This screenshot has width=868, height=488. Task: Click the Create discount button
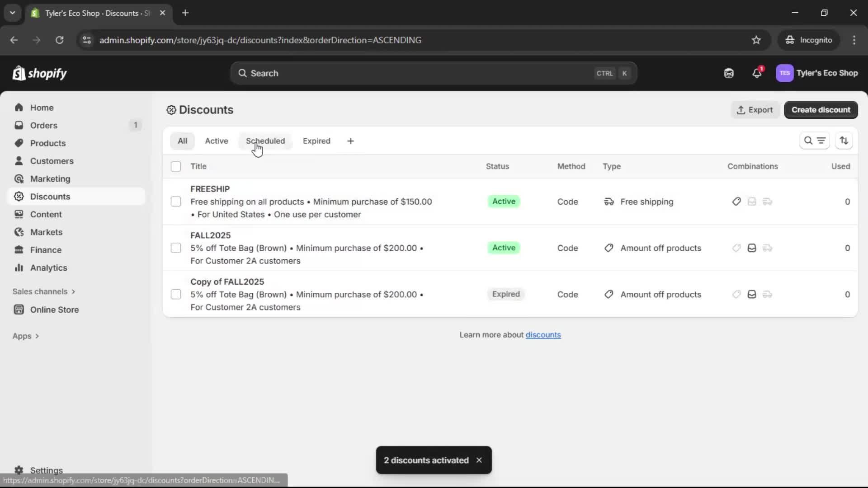click(x=821, y=110)
